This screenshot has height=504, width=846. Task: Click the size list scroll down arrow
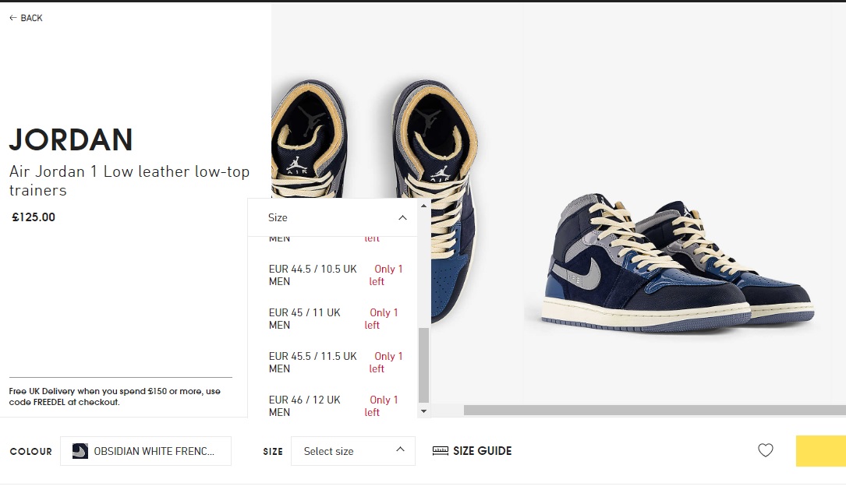tap(423, 411)
